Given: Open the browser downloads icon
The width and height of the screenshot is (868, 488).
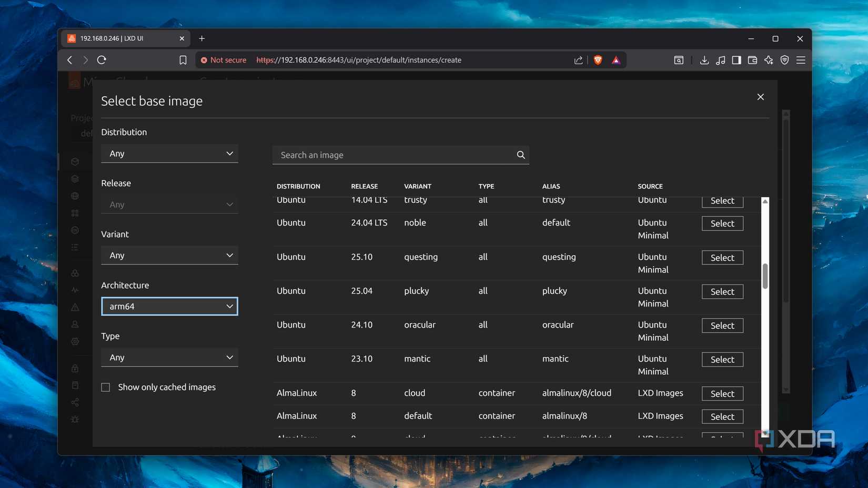Looking at the screenshot, I should coord(704,60).
